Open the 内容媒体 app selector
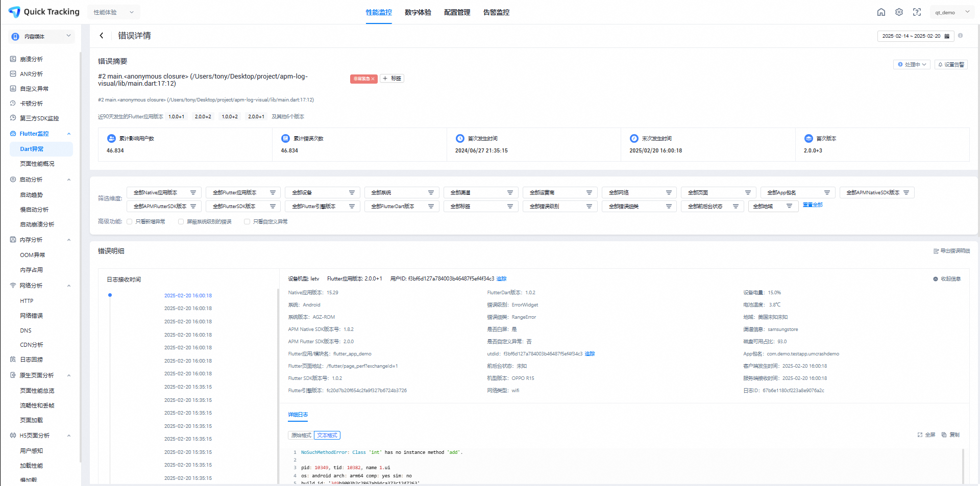 click(x=42, y=36)
